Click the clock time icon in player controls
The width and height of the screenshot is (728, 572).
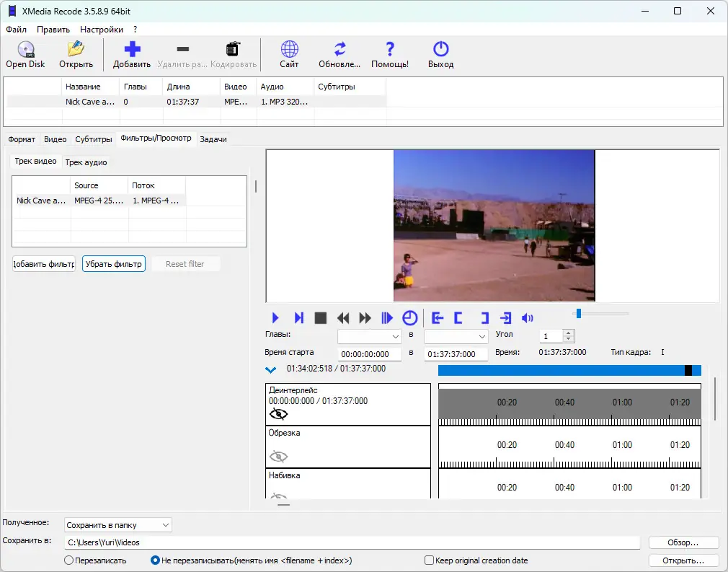pos(409,318)
